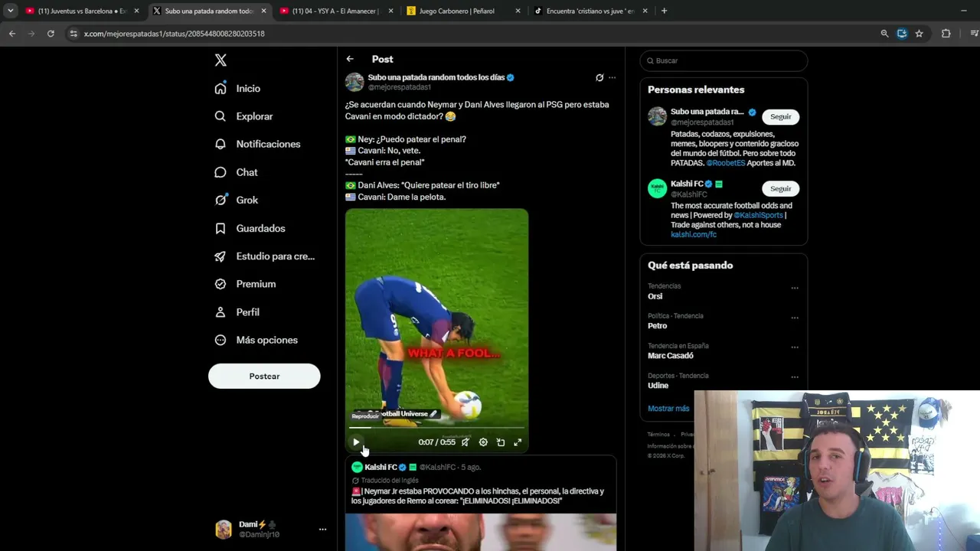Close the Juventus vs Barcelona tab
Screen dimensions: 980x551
coord(136,11)
